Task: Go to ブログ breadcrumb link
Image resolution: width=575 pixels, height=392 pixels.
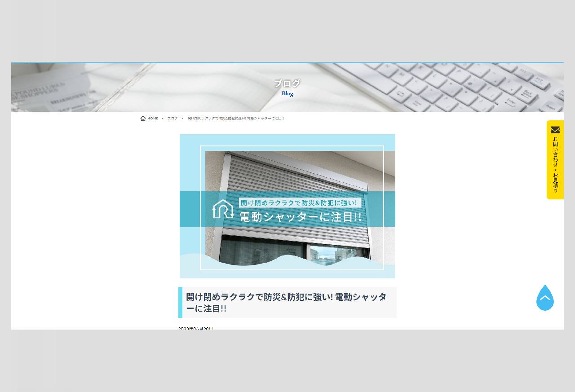Action: coord(172,119)
